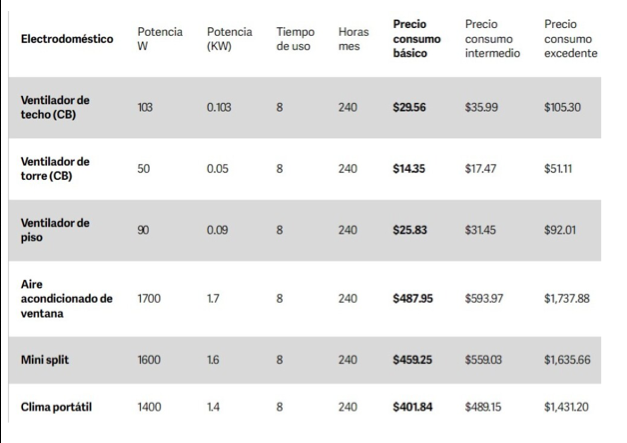Click the 1600 power value cell
The height and width of the screenshot is (443, 627).
pos(149,360)
